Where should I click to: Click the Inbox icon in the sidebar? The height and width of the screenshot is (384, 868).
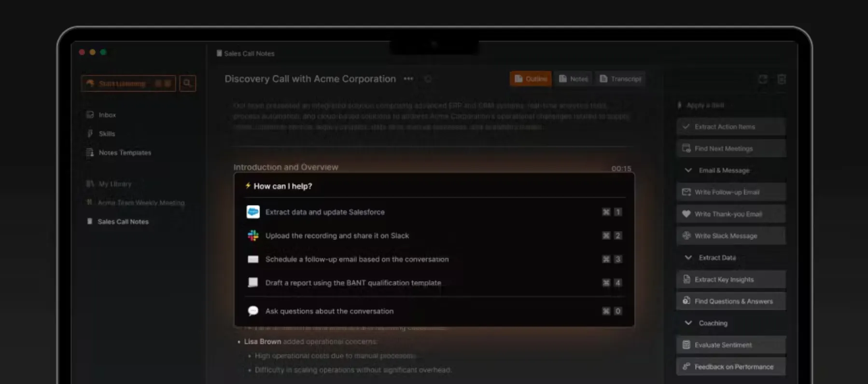pyautogui.click(x=90, y=115)
